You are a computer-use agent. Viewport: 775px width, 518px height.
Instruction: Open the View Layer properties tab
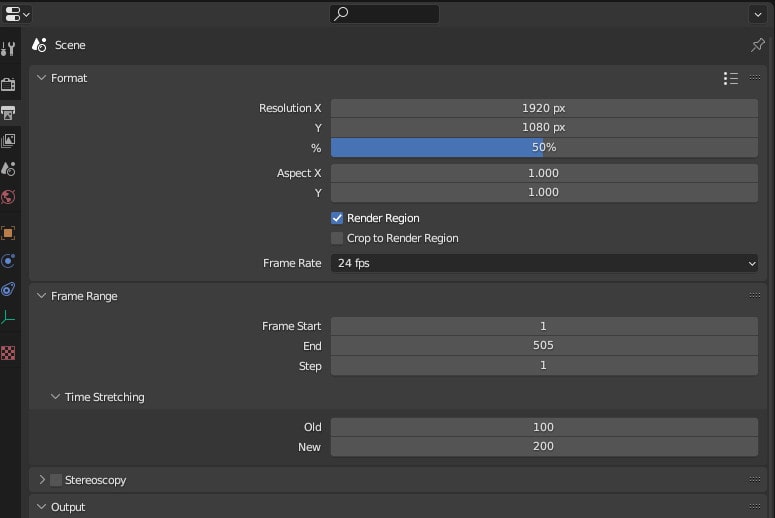pyautogui.click(x=8, y=141)
